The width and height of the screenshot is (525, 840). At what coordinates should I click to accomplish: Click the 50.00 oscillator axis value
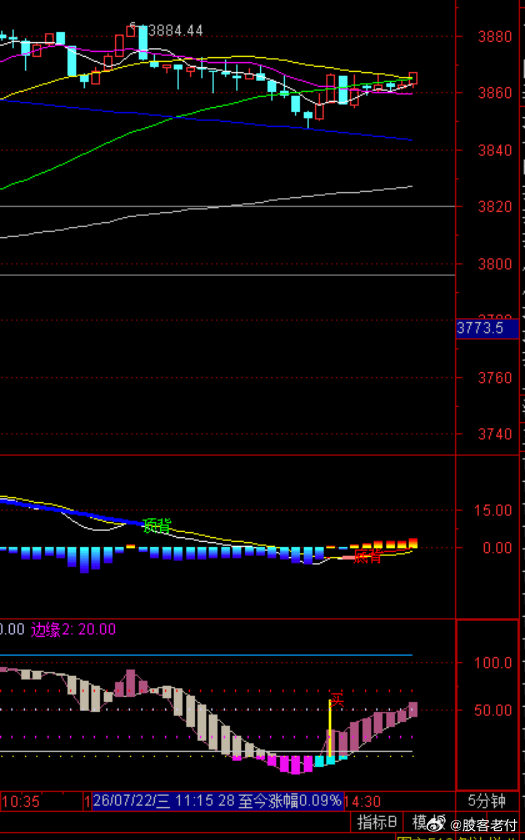coord(493,710)
